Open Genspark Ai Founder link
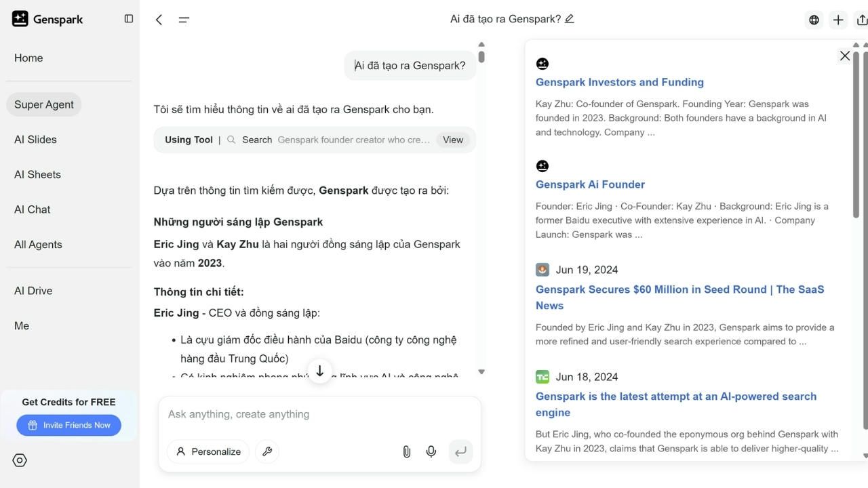868x488 pixels. (590, 184)
